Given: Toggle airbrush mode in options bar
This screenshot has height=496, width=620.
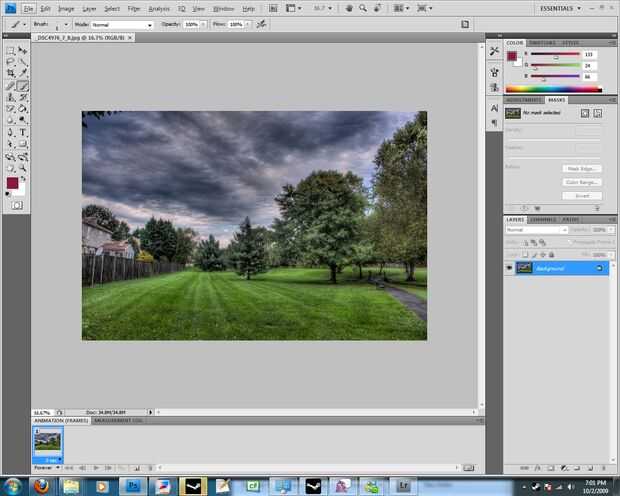Looking at the screenshot, I should 261,25.
